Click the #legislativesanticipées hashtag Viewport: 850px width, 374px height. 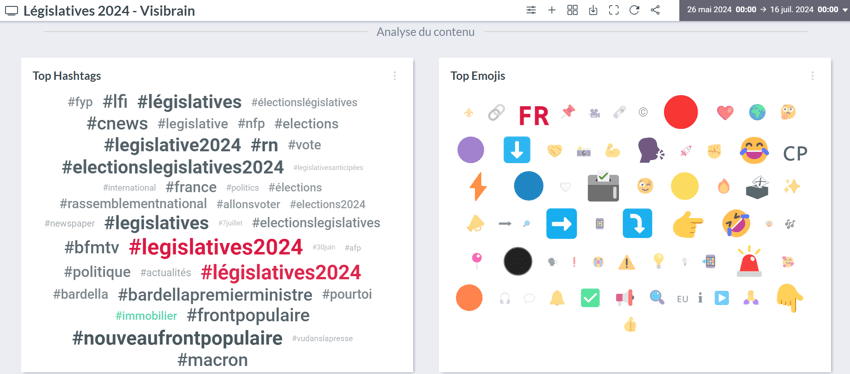(x=328, y=167)
